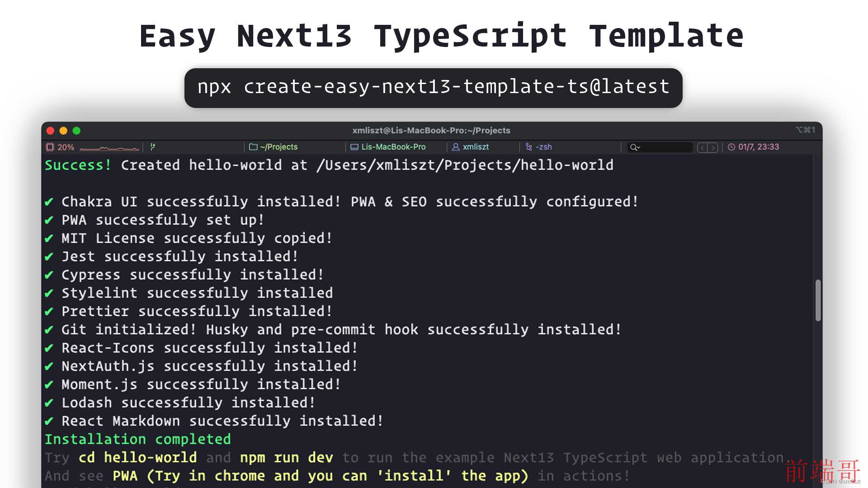Click the user icon beside xmliszt

[456, 147]
